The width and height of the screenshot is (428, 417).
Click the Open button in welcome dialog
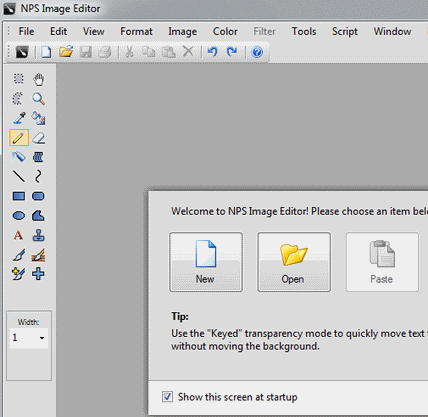pos(294,262)
